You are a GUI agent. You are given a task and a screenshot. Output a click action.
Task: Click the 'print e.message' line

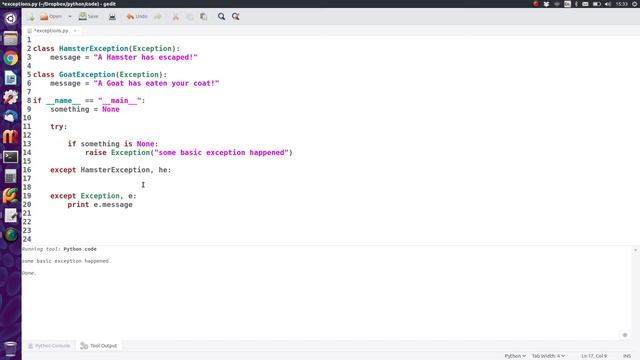[100, 204]
